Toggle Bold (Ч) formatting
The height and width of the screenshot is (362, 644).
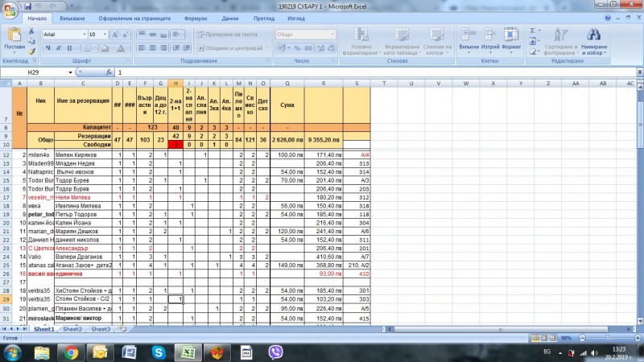(x=48, y=48)
